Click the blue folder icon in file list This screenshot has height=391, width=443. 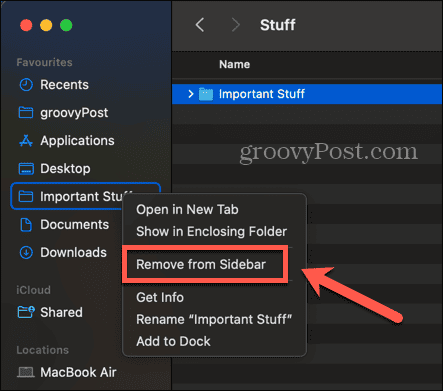pyautogui.click(x=206, y=94)
